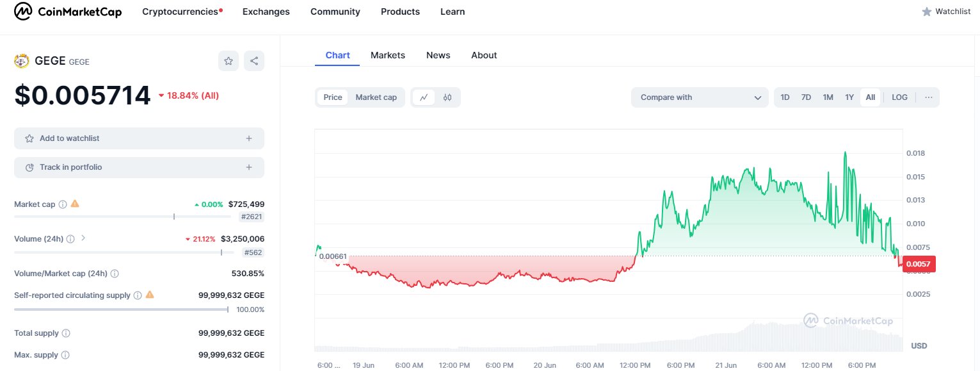Click the share icon next to GEGE

(254, 61)
